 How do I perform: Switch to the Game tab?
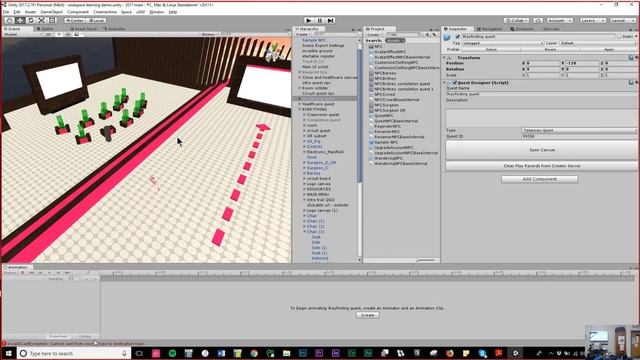[x=46, y=29]
